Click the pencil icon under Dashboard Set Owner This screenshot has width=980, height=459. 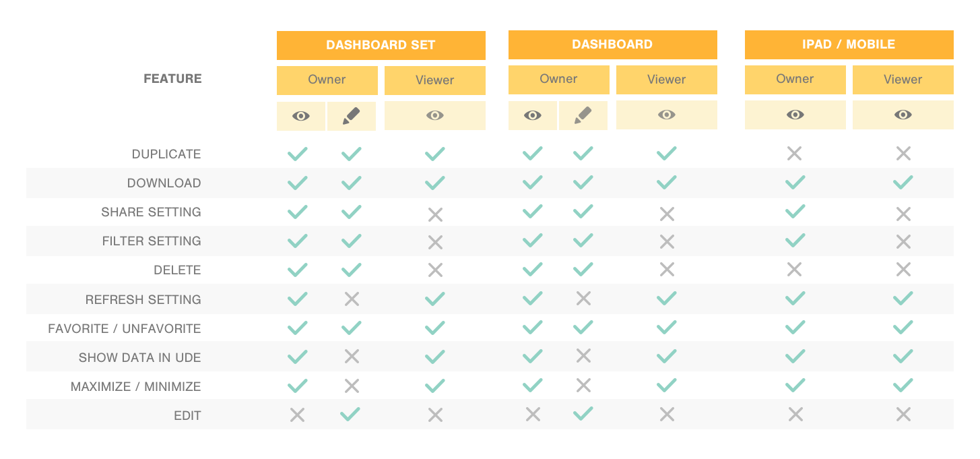[351, 116]
